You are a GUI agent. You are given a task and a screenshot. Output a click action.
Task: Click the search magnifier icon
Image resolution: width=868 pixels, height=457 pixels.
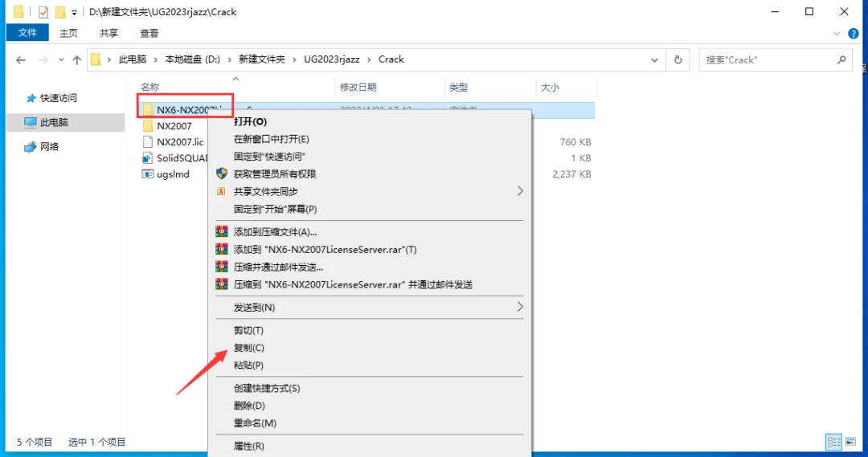point(841,59)
